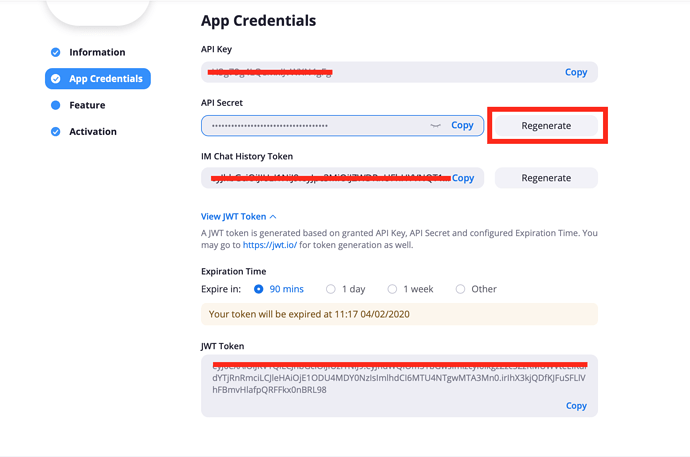This screenshot has height=457, width=690.
Task: Go to the Activation section
Action: [x=93, y=132]
